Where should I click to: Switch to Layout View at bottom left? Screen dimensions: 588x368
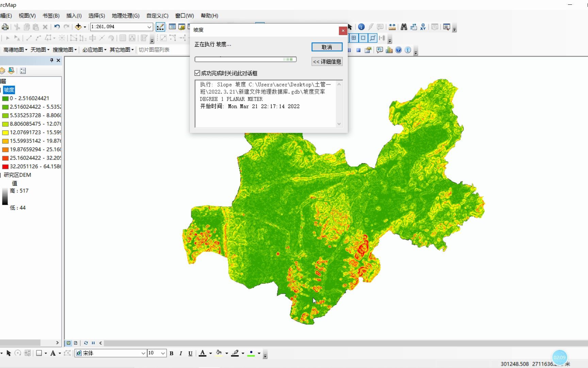(76, 343)
